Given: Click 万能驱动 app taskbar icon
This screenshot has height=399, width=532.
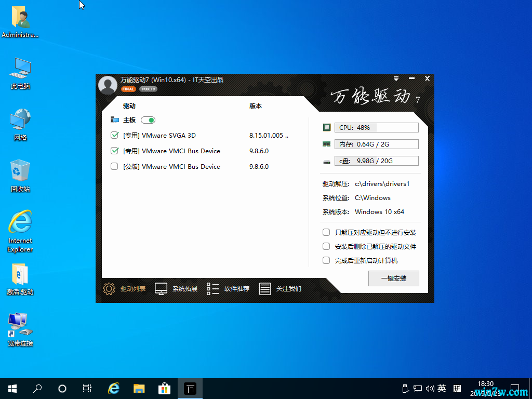Looking at the screenshot, I should click(190, 389).
